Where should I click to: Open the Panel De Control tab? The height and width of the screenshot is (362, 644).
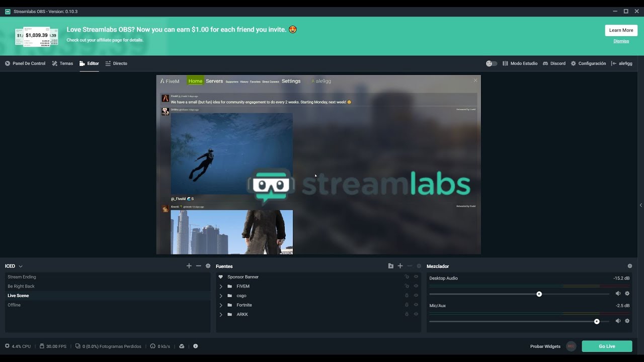pyautogui.click(x=25, y=63)
